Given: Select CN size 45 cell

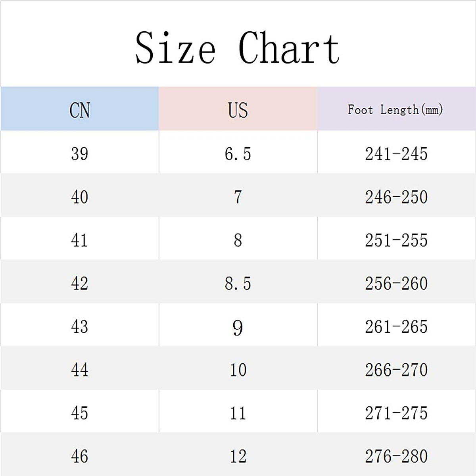Looking at the screenshot, I should (80, 413).
